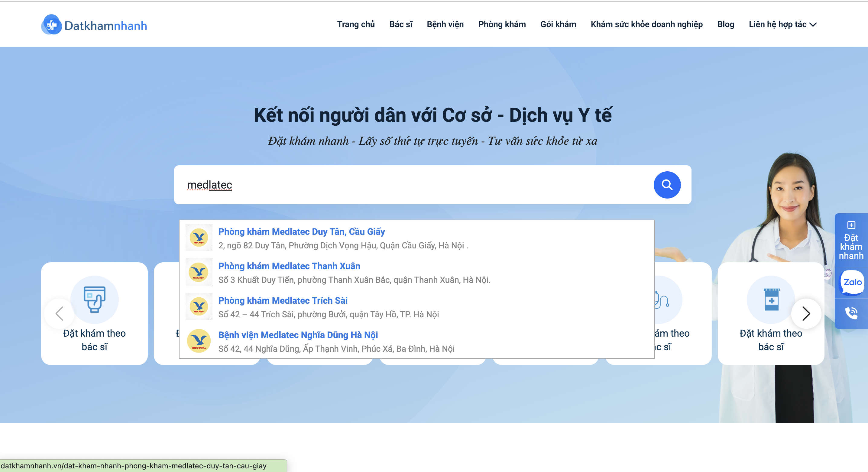Click the phone call icon
The image size is (868, 472).
pyautogui.click(x=851, y=313)
